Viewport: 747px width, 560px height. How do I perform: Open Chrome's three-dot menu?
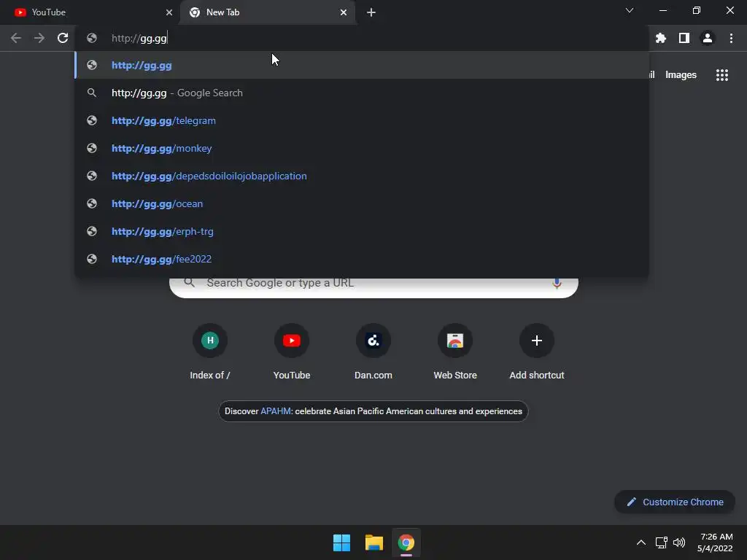click(x=731, y=38)
